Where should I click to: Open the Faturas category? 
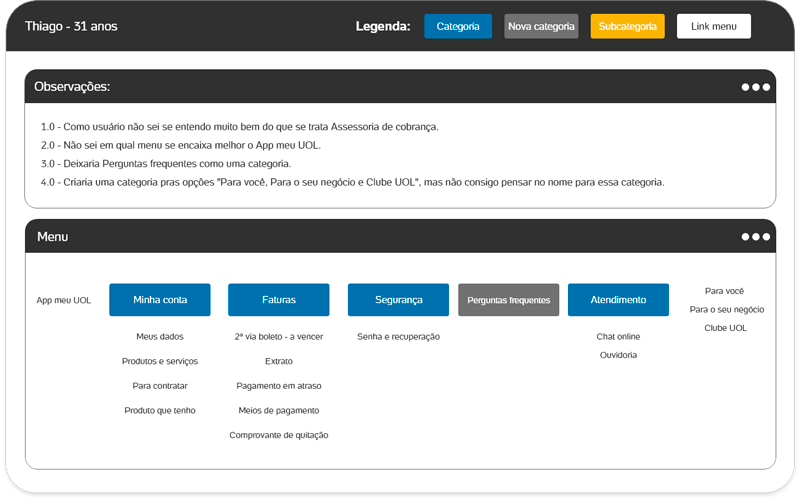[278, 300]
